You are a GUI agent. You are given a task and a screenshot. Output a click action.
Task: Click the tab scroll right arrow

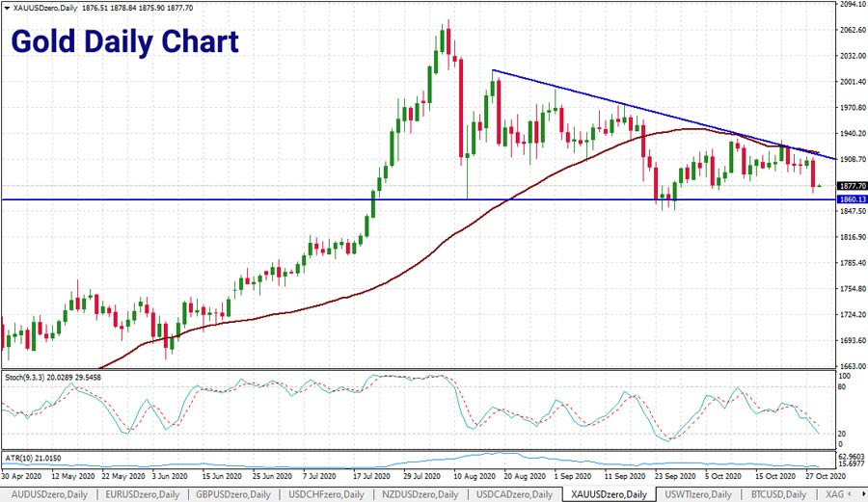pos(862,493)
